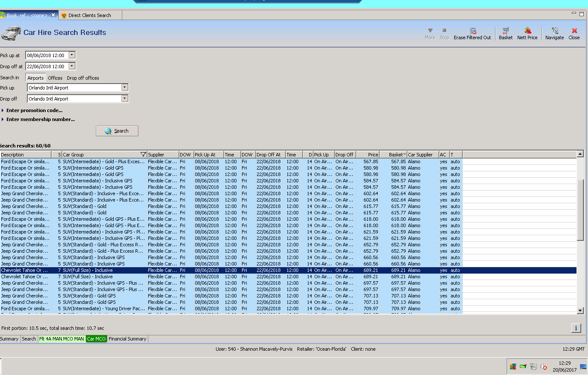Open the 'Flt 4A MAN MCO MAN' tab
The width and height of the screenshot is (588, 375).
pyautogui.click(x=61, y=339)
